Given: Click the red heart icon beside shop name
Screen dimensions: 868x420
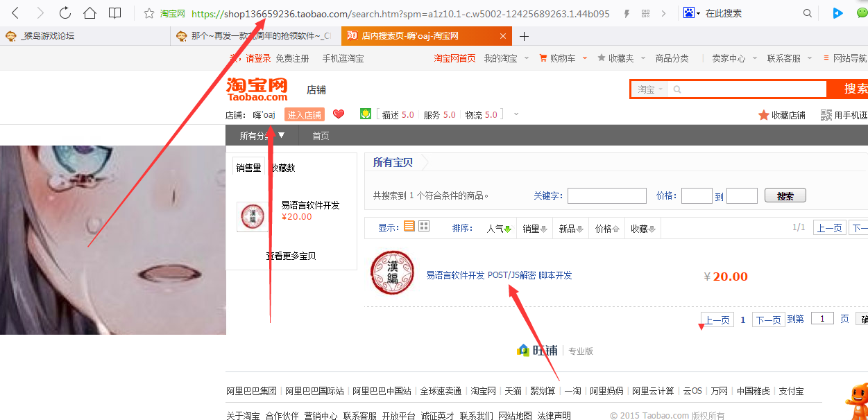Looking at the screenshot, I should coord(339,114).
